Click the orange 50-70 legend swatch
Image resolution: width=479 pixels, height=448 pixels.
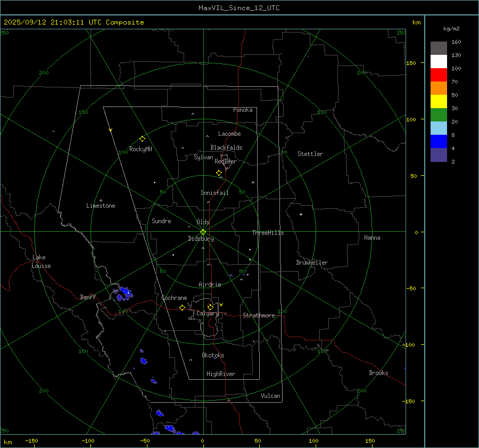pyautogui.click(x=439, y=88)
